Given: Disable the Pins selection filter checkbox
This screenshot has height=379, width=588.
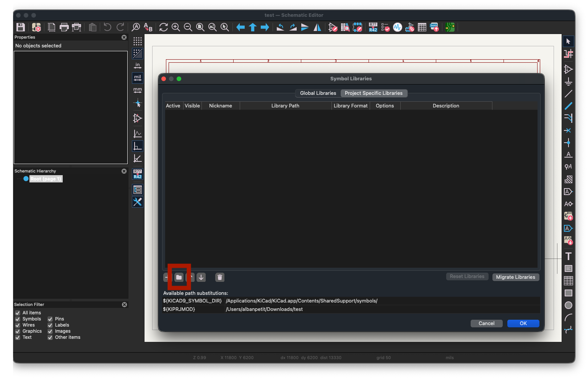Looking at the screenshot, I should (50, 319).
